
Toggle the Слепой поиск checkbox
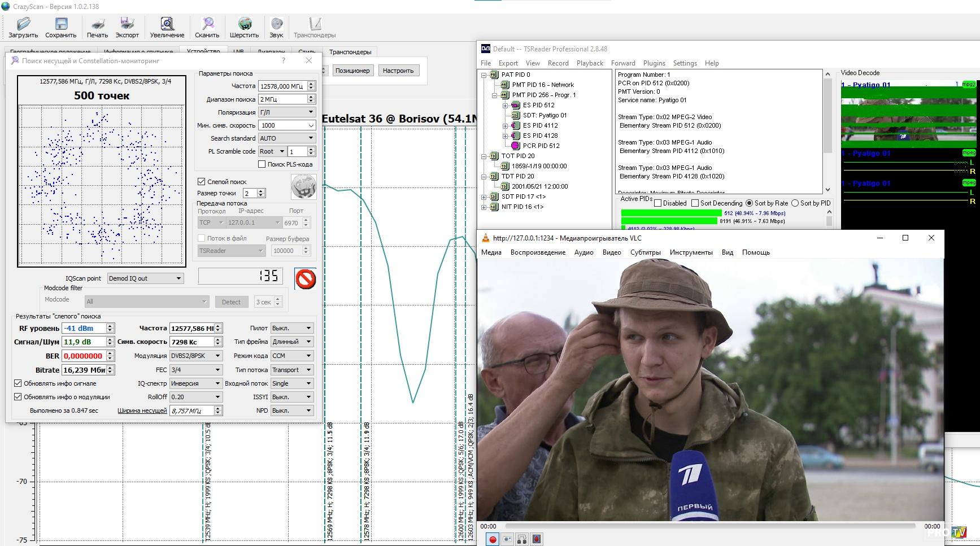201,182
